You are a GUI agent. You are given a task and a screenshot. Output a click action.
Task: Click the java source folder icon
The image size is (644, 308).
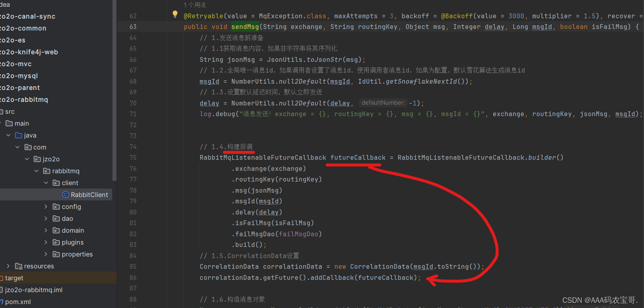[19, 135]
